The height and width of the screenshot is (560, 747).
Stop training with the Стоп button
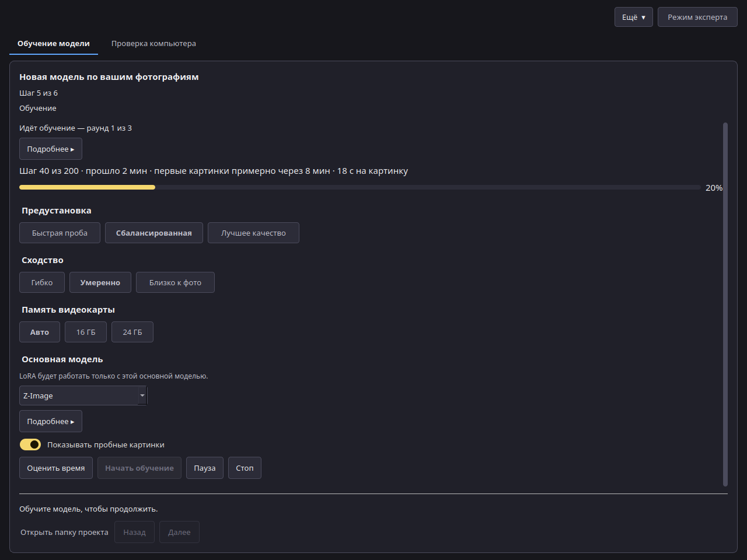(x=245, y=468)
